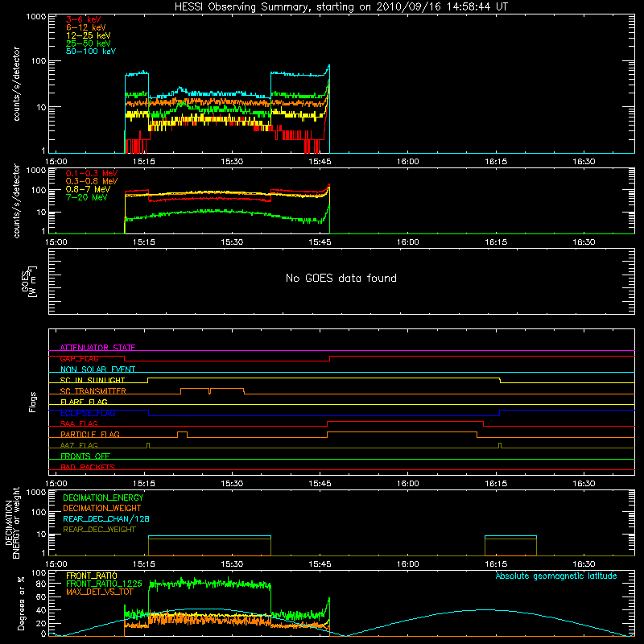This screenshot has width=644, height=644.
Task: Select the red '3-6 keV' legend label
Action: [83, 19]
